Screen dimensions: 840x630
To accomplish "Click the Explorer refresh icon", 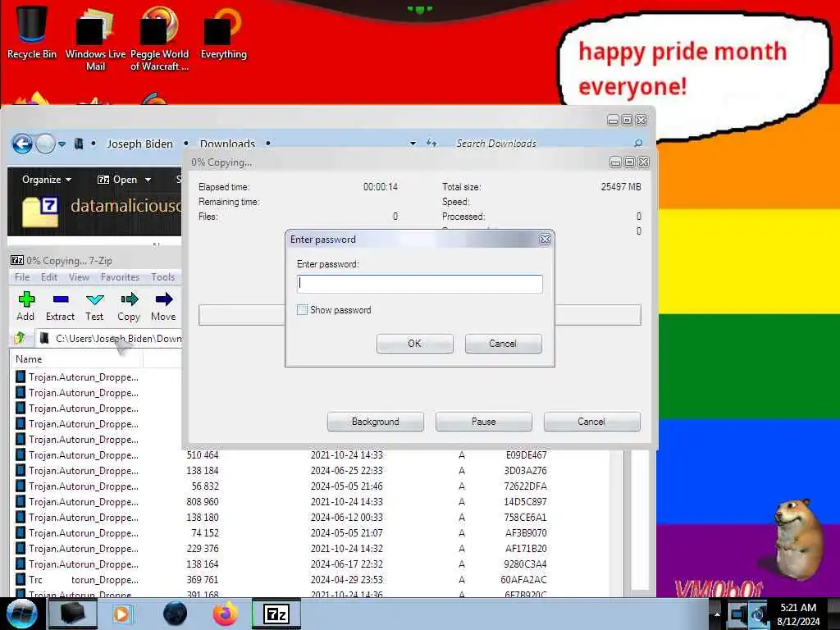I will point(431,143).
